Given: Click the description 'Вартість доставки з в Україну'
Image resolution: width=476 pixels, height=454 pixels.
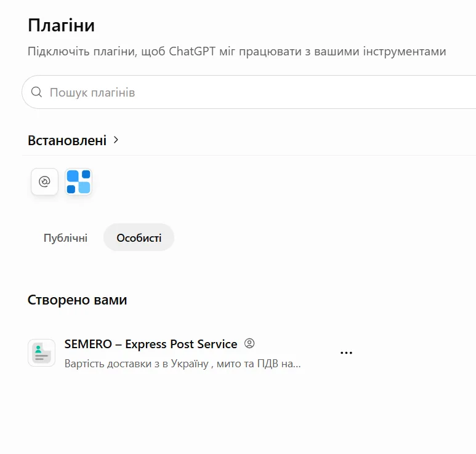Looking at the screenshot, I should point(183,364).
